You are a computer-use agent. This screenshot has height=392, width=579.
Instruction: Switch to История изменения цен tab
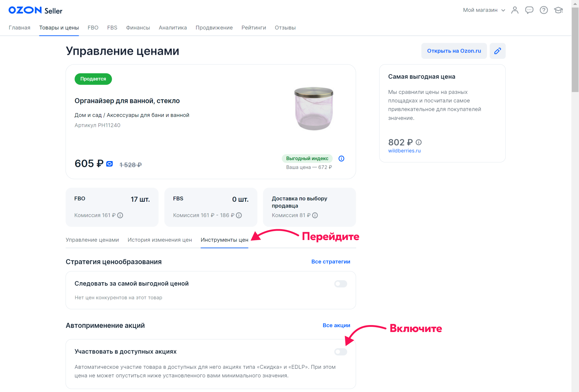tap(160, 240)
